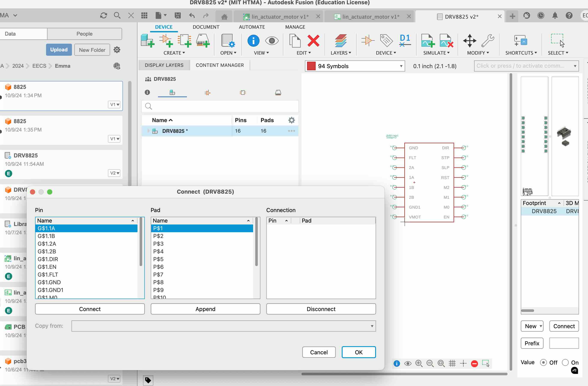588x386 pixels.
Task: Switch to symbols tab icon in content manager
Action: (207, 93)
